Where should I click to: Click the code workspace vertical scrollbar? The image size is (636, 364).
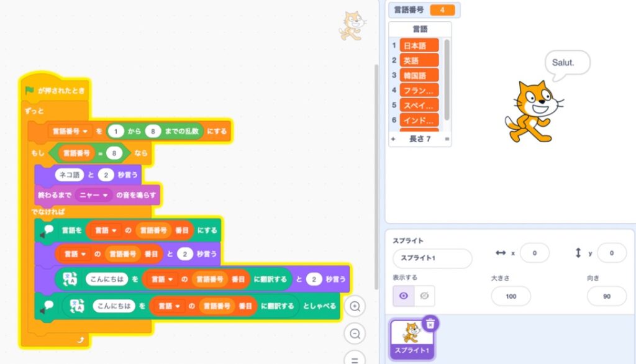376,176
